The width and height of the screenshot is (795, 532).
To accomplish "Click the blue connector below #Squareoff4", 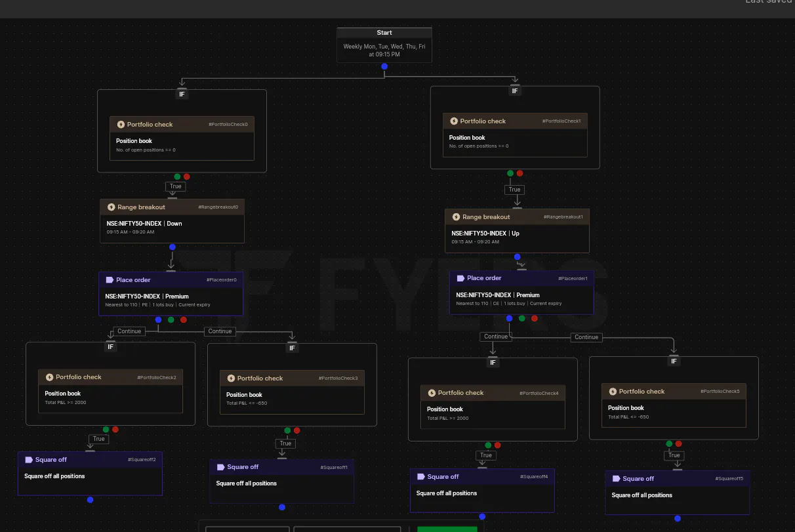I will [x=482, y=516].
